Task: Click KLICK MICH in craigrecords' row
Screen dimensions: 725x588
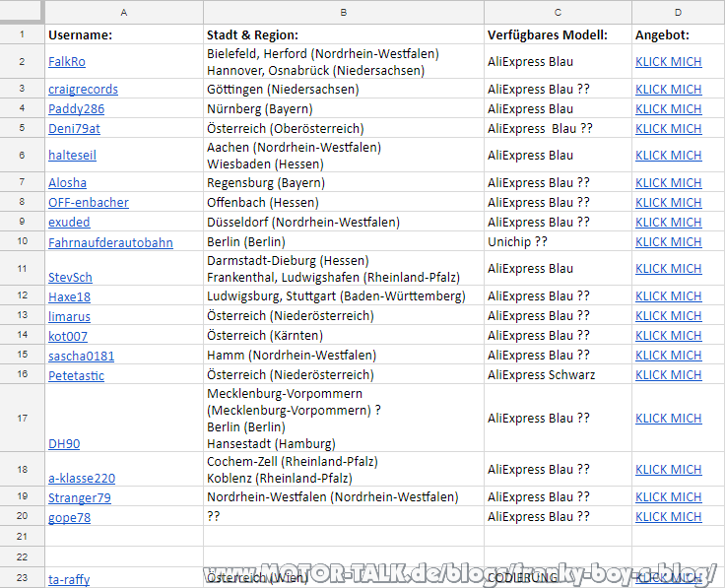Action: 669,90
